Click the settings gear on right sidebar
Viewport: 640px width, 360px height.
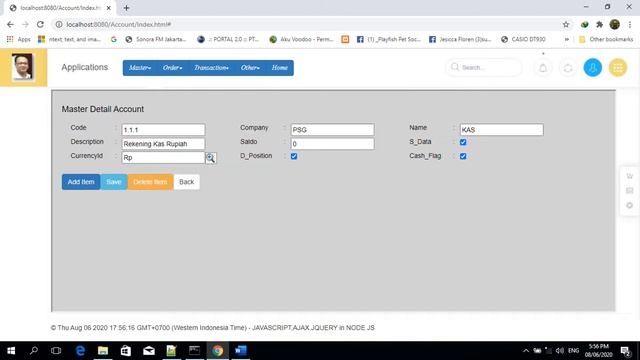point(629,205)
